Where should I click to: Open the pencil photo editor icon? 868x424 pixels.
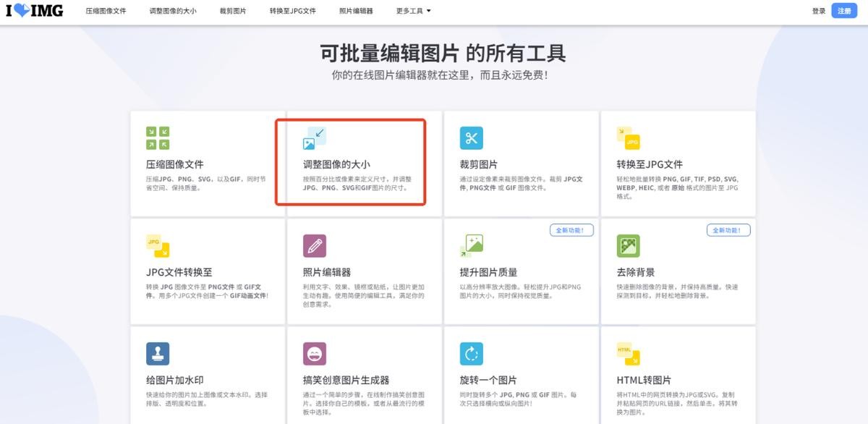[315, 246]
